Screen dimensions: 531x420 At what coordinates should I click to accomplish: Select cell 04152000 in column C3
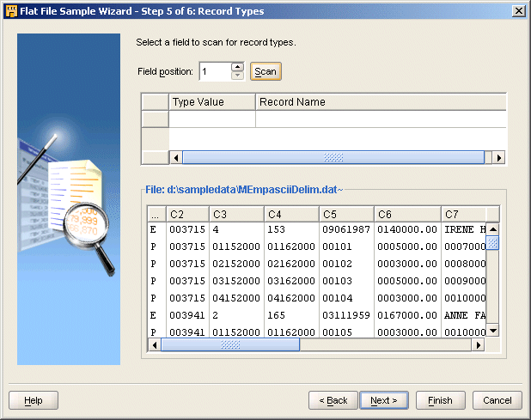click(x=236, y=298)
